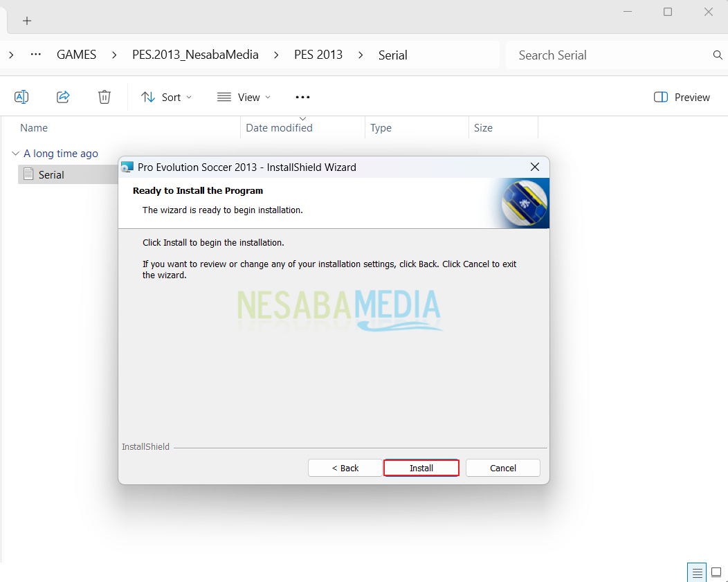Open a new tab with plus icon

[x=27, y=21]
